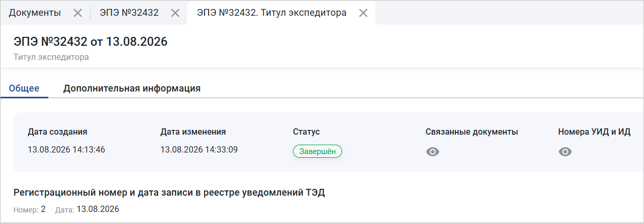Show Связанные документы via eye icon
Image resolution: width=644 pixels, height=223 pixels.
(433, 151)
